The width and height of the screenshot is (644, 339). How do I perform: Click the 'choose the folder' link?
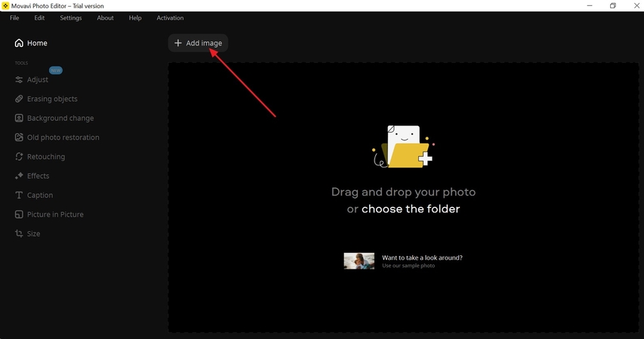pos(411,208)
